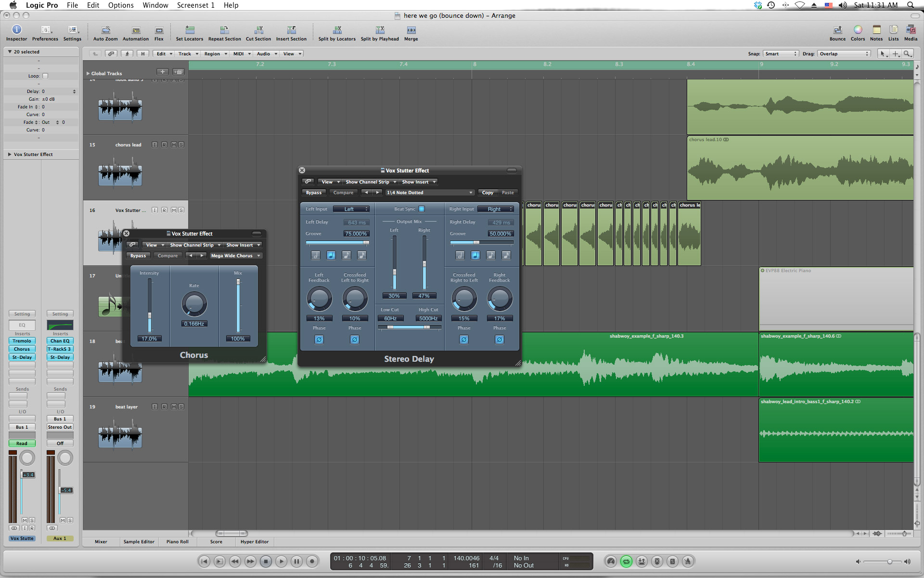Adjust the master volume slider at bottom right
924x578 pixels.
coord(883,562)
